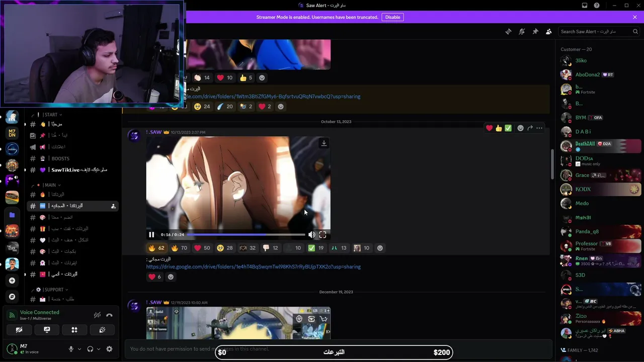
Task: Invite people to the selected channel
Action: [113, 206]
